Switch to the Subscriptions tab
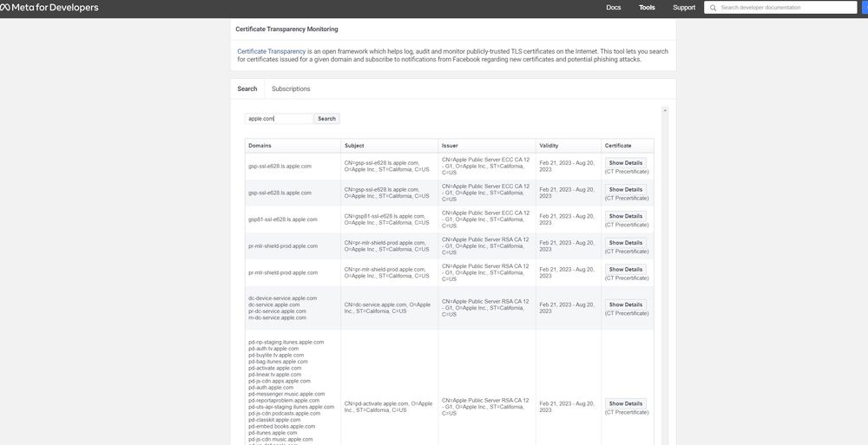Viewport: 868px width, 445px height. pos(291,88)
